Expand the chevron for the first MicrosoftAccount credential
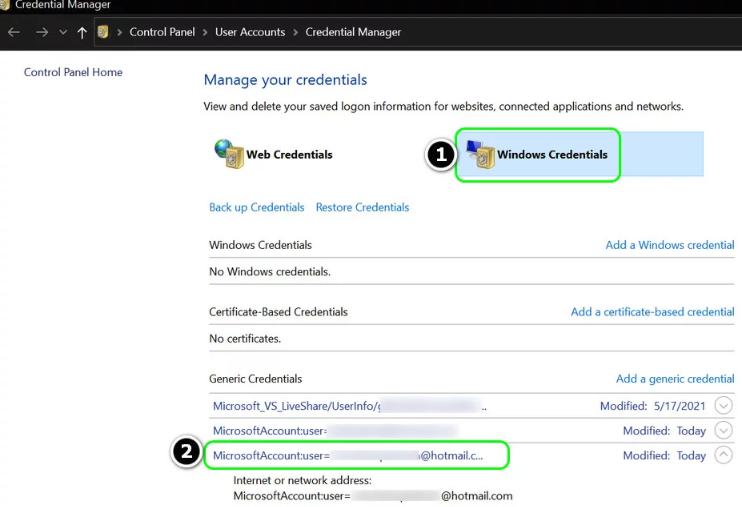The height and width of the screenshot is (507, 742). click(x=724, y=430)
